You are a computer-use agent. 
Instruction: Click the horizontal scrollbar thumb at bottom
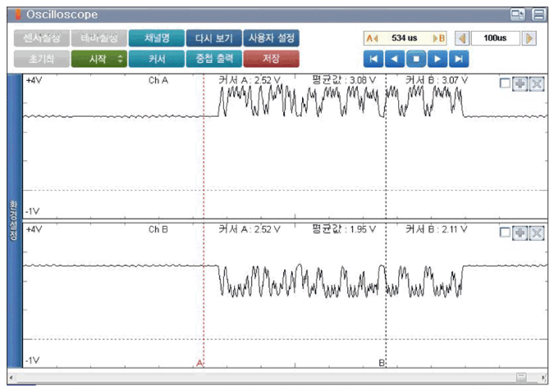pyautogui.click(x=520, y=378)
